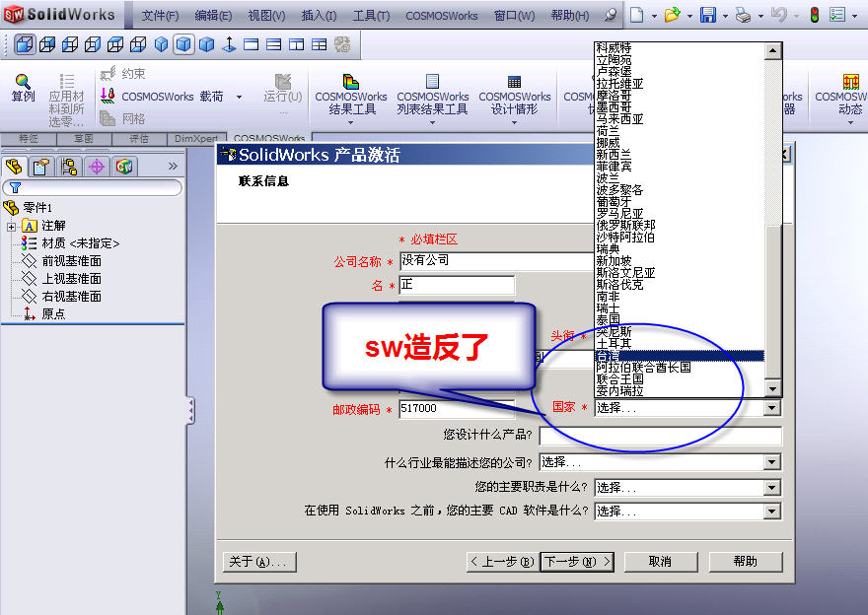Select 前视基准面 in the feature tree
This screenshot has width=868, height=615.
71,261
